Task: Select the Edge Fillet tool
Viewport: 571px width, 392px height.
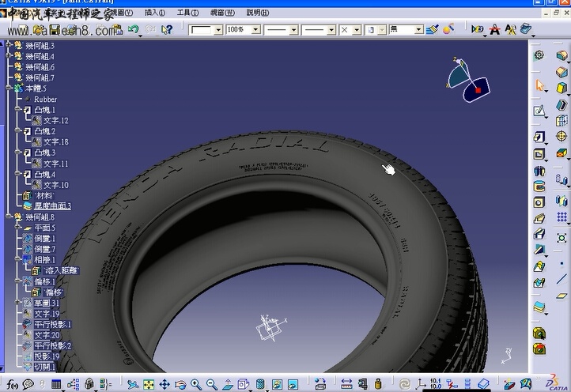Action: 562,55
